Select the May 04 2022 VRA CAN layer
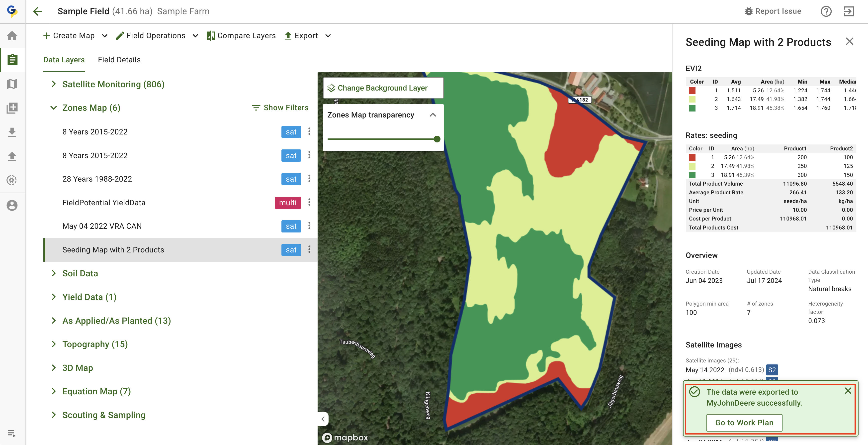Viewport: 868px width, 445px height. tap(102, 226)
